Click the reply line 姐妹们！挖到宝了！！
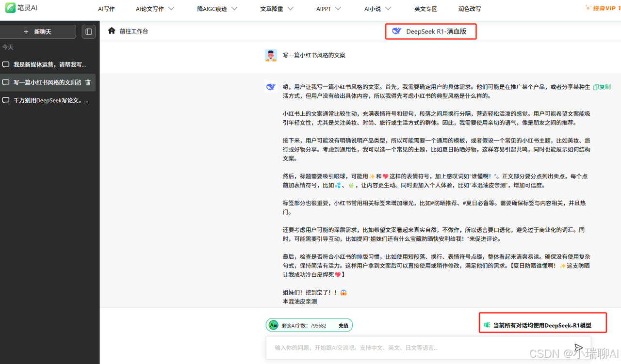Screen dimensions: 621x364 coord(314,292)
